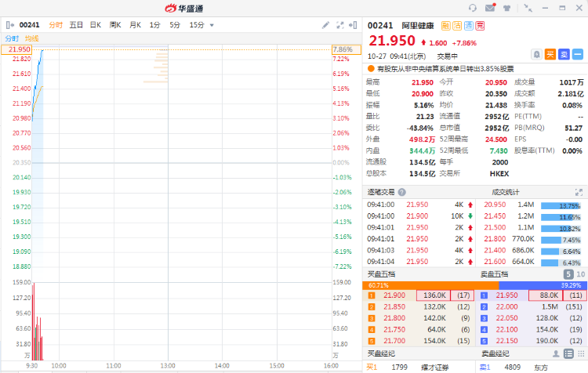The width and height of the screenshot is (588, 373).
Task: Open customer service headset icon
Action: click(x=472, y=7)
